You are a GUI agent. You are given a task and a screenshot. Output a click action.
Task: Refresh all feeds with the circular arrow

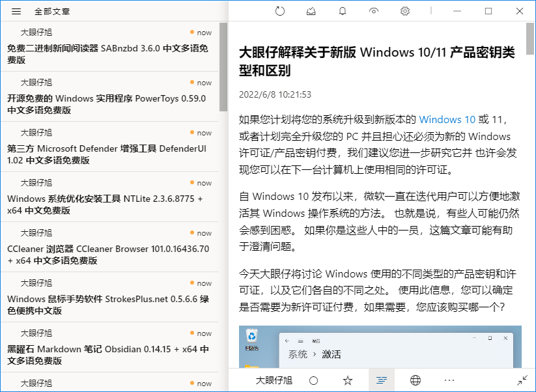coord(280,11)
